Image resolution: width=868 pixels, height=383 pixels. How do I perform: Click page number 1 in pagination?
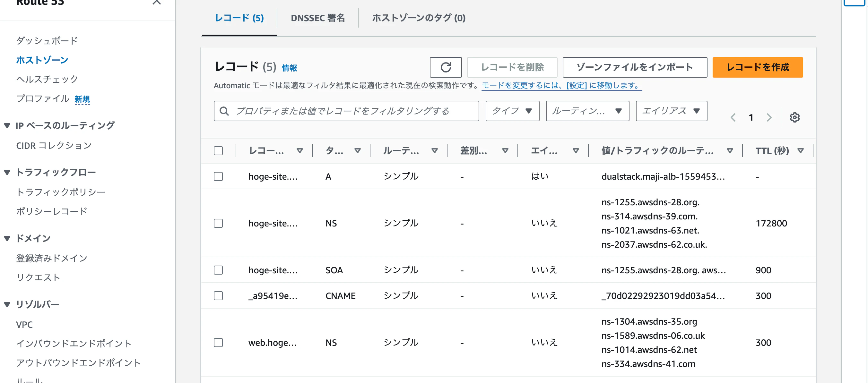pos(751,117)
